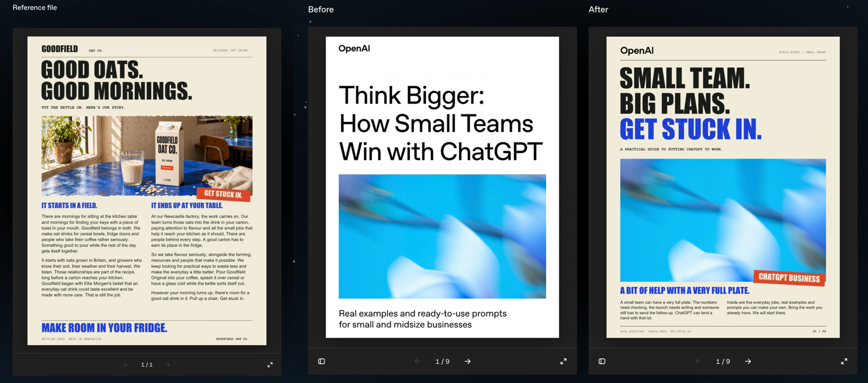The image size is (868, 383).
Task: Click "Real examples and ready-to-use prompts" subtitle
Action: 422,319
